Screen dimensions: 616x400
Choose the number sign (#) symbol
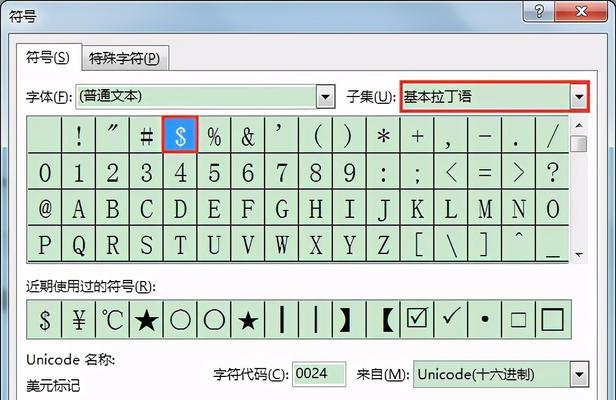146,135
